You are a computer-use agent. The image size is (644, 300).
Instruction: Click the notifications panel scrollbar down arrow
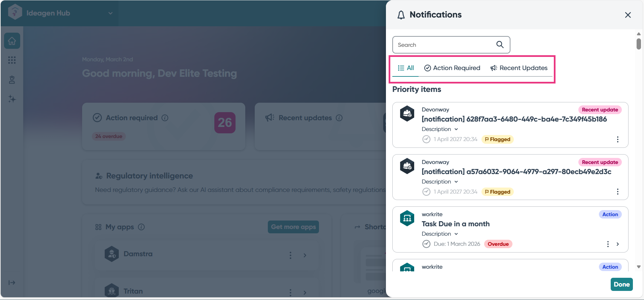[x=639, y=267]
